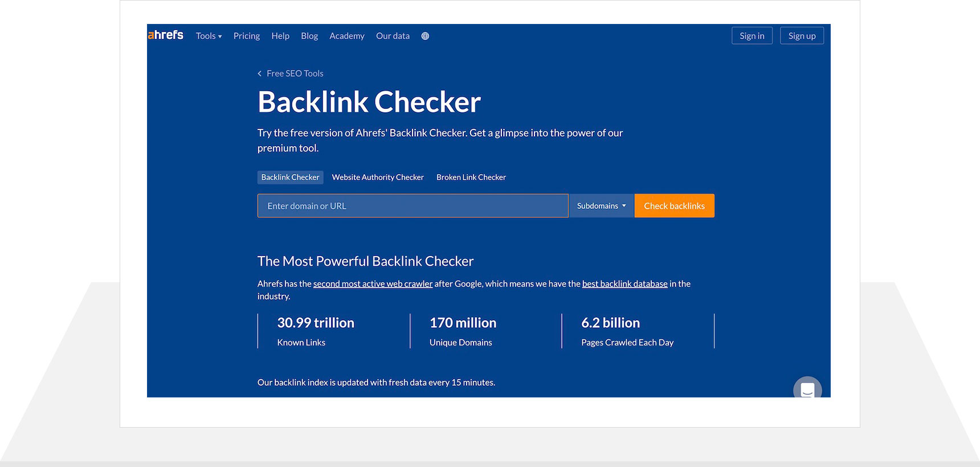
Task: Click Pages Crawled Each Day label
Action: 627,343
